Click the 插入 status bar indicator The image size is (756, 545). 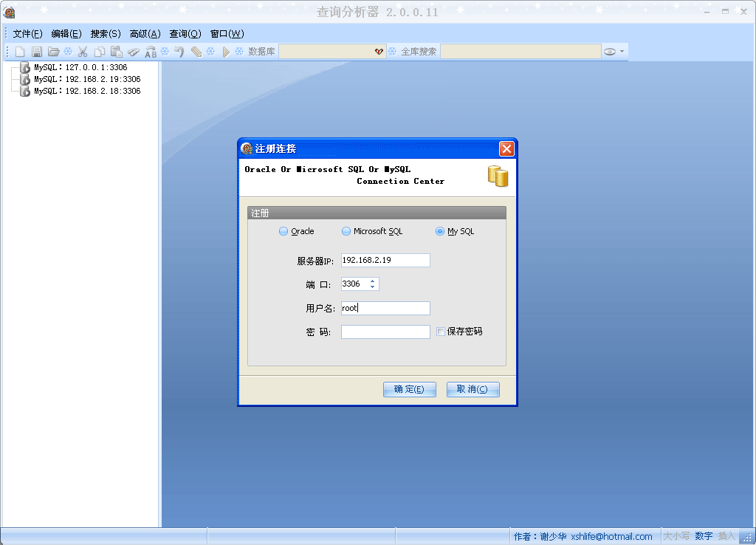click(x=726, y=536)
